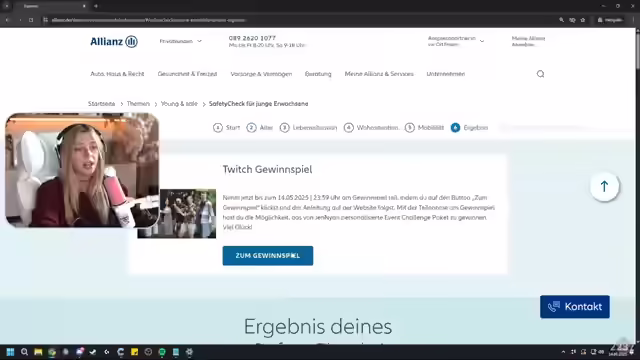The width and height of the screenshot is (640, 360).
Task: Click the phone number 089 2620 1077
Action: [252, 38]
